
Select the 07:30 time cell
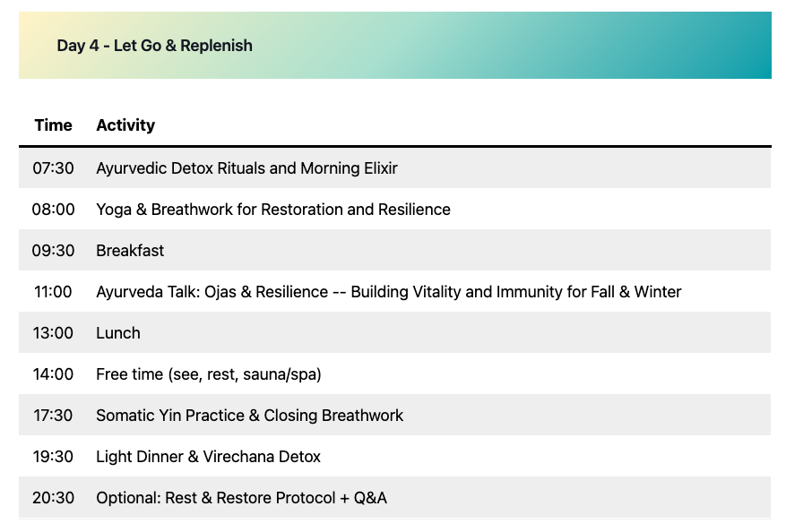(53, 168)
